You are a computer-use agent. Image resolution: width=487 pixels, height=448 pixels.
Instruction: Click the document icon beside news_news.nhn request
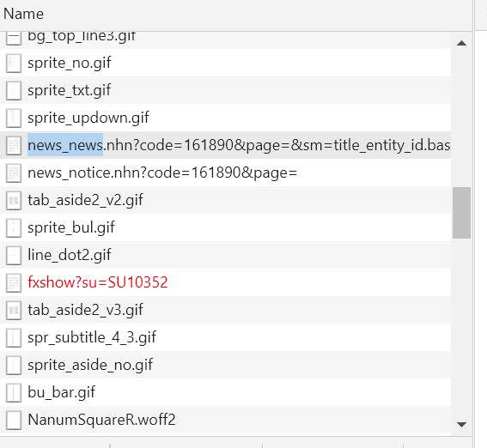coord(14,146)
